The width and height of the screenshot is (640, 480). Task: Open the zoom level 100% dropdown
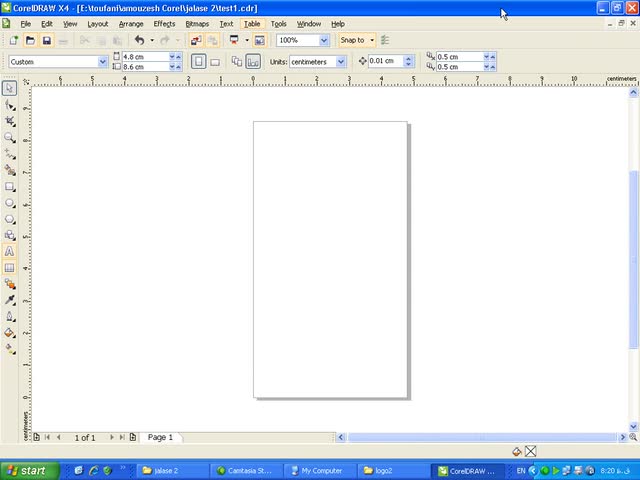click(x=324, y=40)
